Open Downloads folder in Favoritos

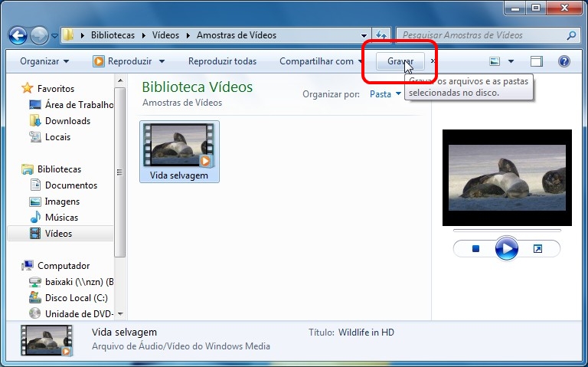[67, 121]
